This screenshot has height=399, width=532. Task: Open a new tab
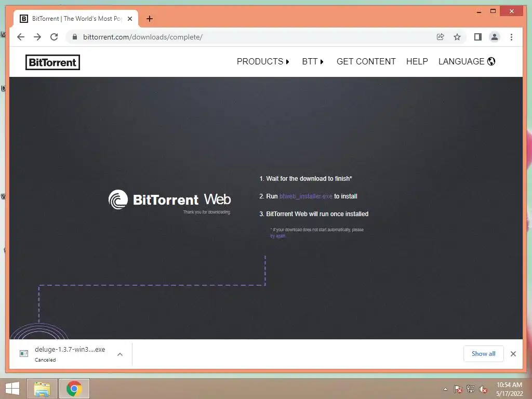tap(149, 19)
